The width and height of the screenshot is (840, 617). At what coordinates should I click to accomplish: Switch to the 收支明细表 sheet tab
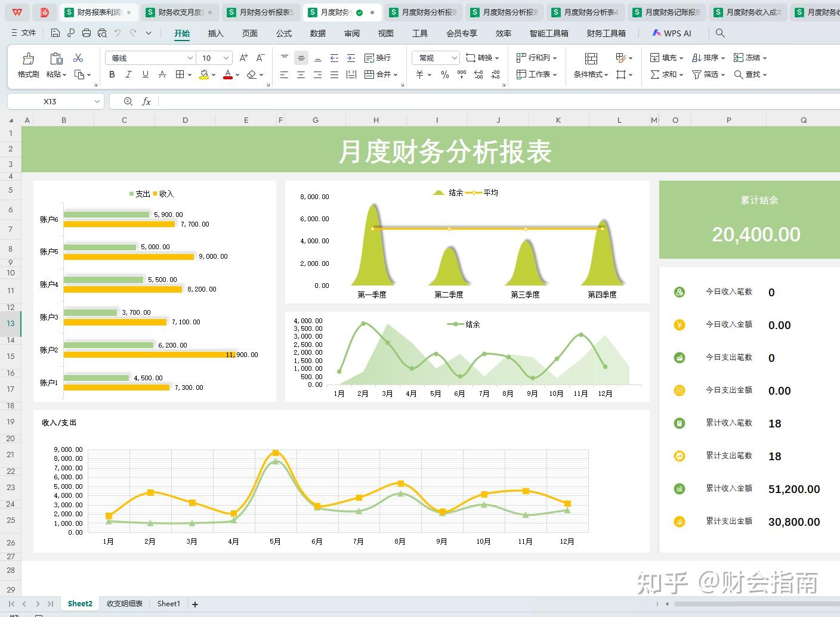125,604
